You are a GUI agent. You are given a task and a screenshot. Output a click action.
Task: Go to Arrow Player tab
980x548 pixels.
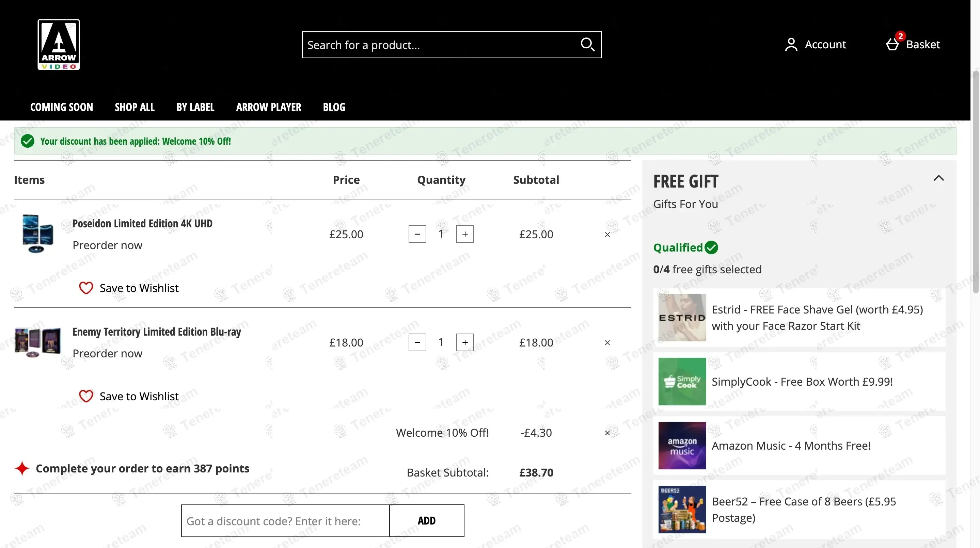[x=269, y=107]
